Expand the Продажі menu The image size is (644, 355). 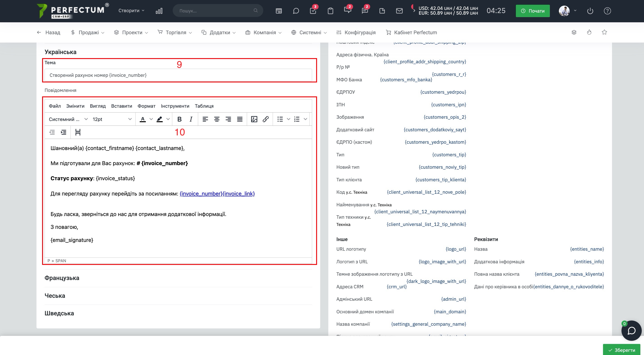88,32
